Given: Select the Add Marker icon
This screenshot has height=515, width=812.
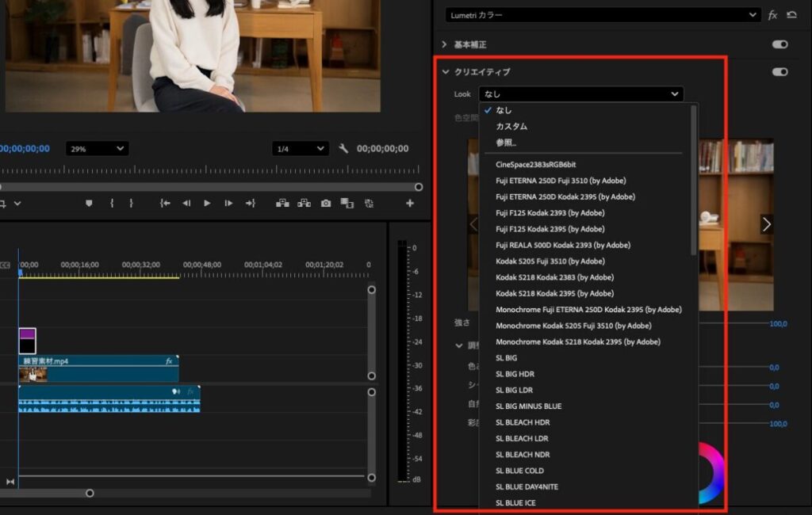Looking at the screenshot, I should click(x=89, y=203).
